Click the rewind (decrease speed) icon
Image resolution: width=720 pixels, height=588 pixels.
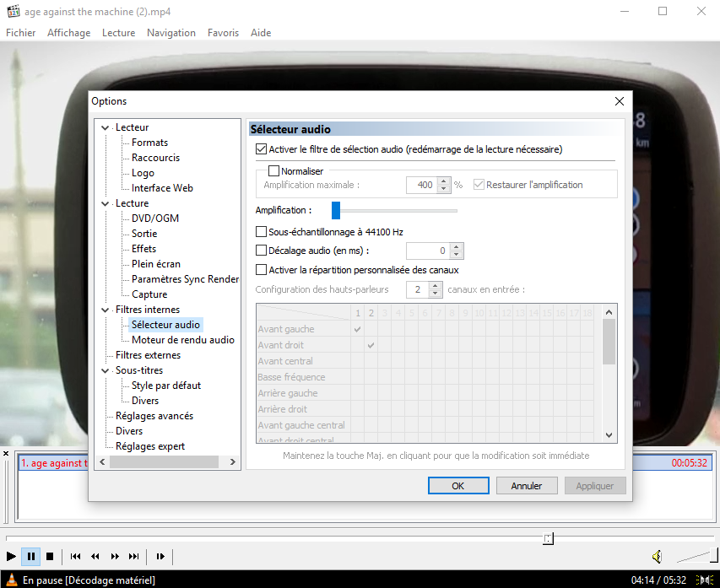tap(95, 557)
